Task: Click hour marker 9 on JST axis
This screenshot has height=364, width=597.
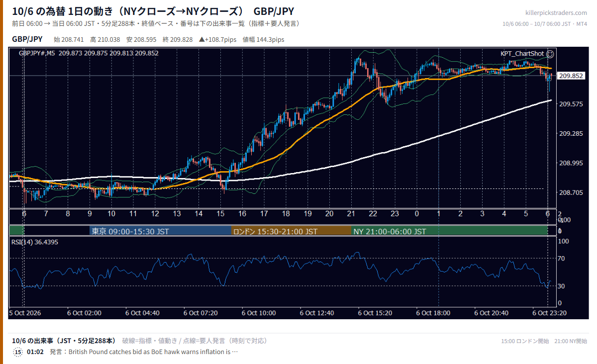Action: 90,213
